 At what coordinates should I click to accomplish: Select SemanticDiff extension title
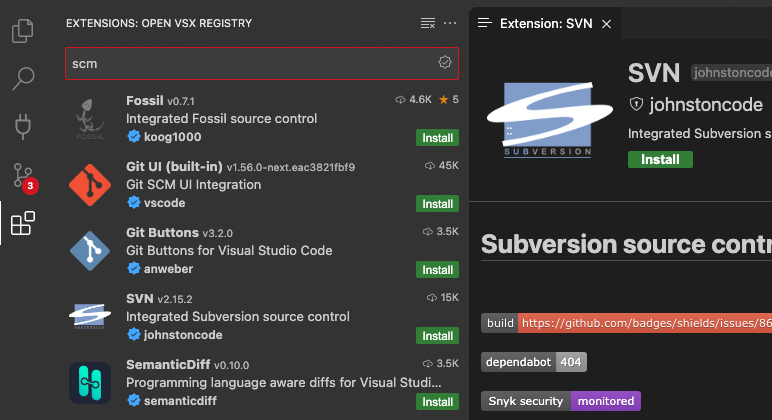pyautogui.click(x=168, y=364)
